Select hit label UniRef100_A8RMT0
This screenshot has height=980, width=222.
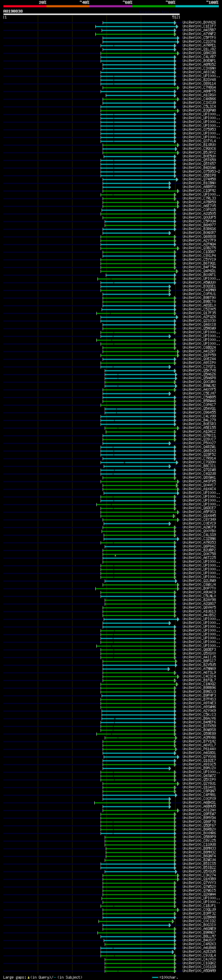point(199,187)
